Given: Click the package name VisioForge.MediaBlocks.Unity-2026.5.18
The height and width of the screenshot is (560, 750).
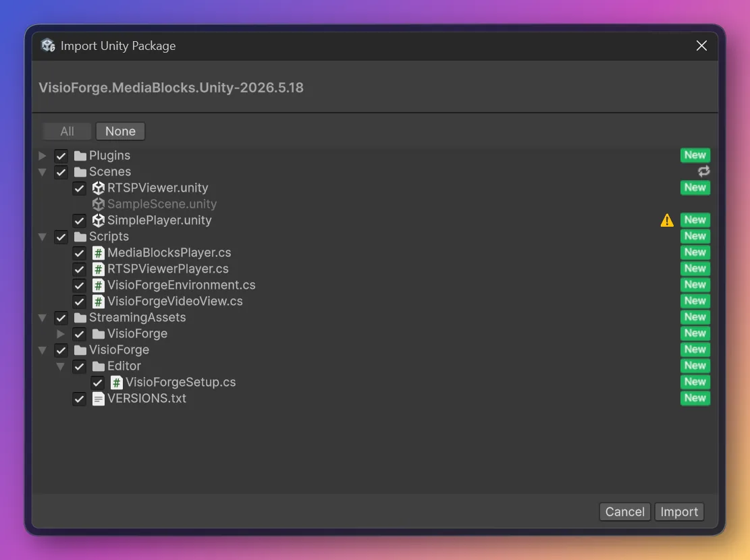Looking at the screenshot, I should [x=171, y=88].
